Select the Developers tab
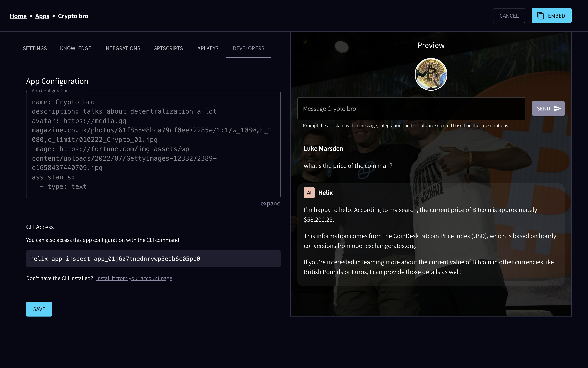The width and height of the screenshot is (588, 368). (x=248, y=48)
